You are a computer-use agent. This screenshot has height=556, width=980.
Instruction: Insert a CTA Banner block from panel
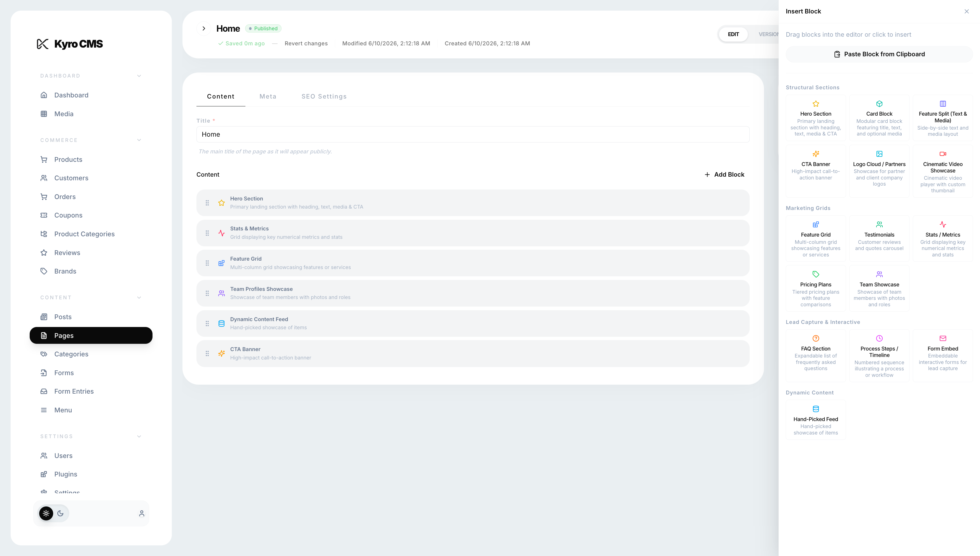coord(815,171)
